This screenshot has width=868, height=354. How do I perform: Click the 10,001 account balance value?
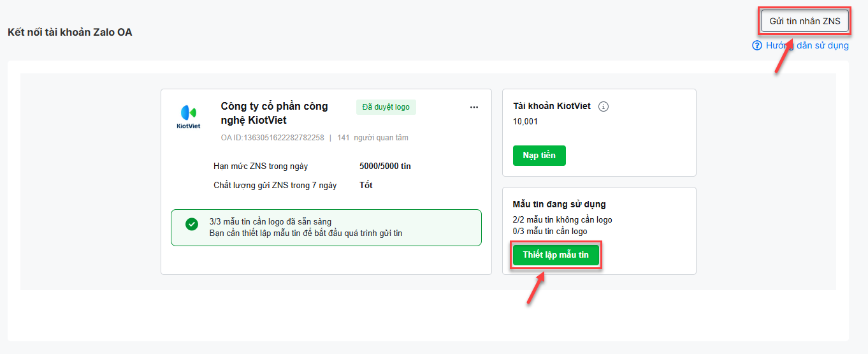(x=526, y=121)
